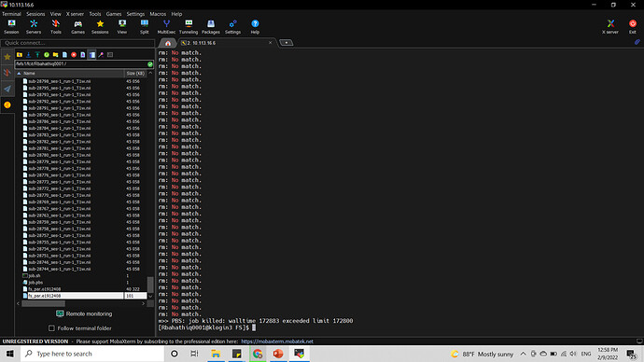Open the orange Sftp sidebar tab
This screenshot has height=362, width=644.
(x=7, y=105)
